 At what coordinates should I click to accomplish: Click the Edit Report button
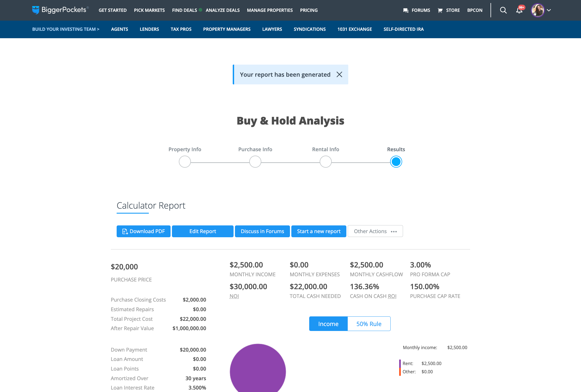click(203, 231)
